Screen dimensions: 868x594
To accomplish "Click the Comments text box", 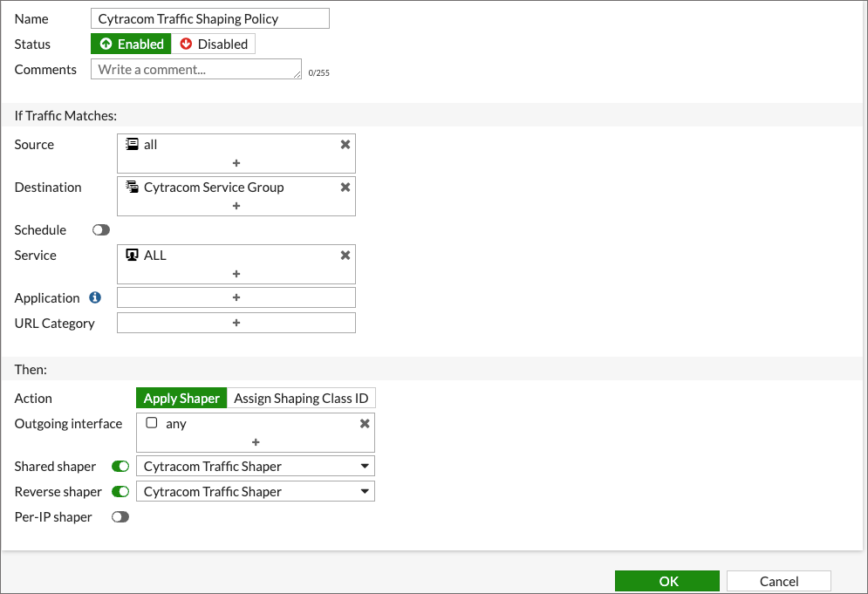I will pyautogui.click(x=195, y=70).
